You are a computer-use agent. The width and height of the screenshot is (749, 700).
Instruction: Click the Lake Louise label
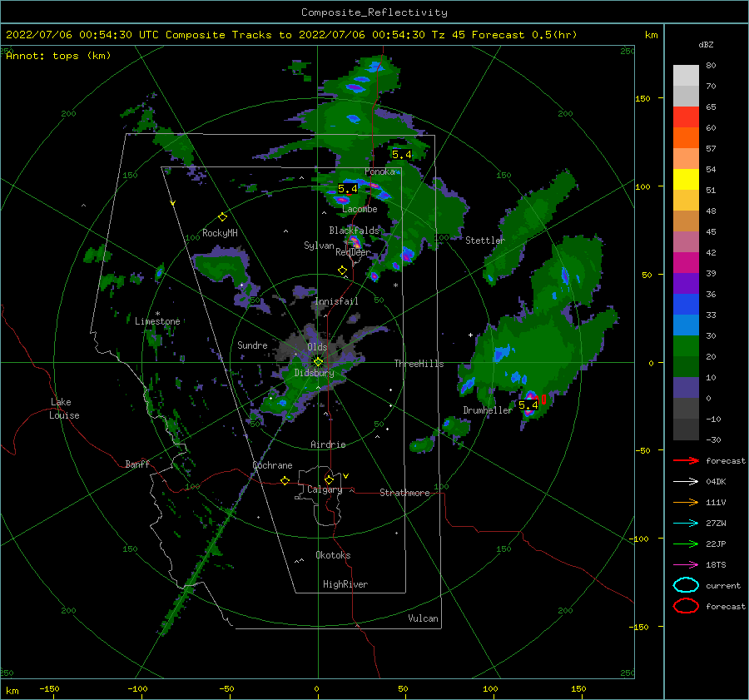click(x=64, y=409)
